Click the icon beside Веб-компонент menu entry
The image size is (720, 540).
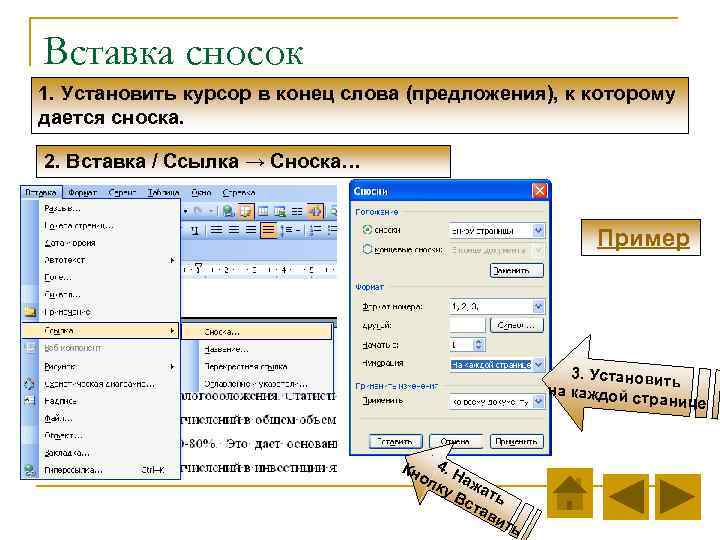pos(30,348)
